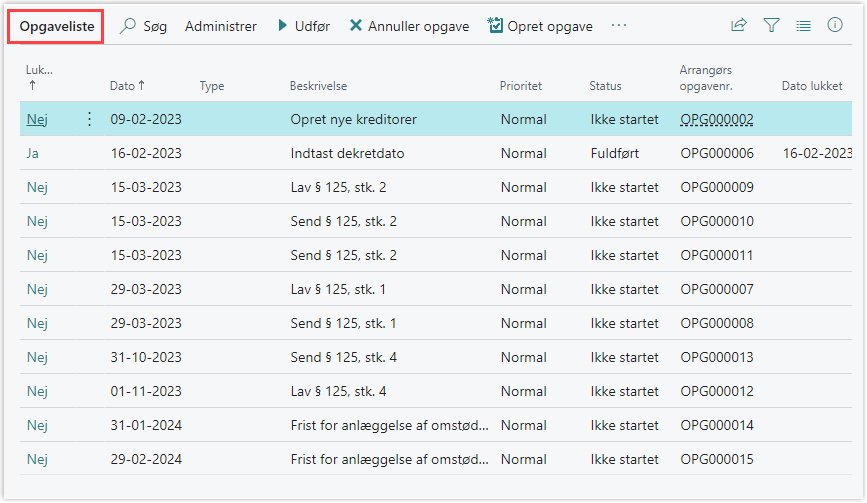Click the Prioritet column header
The width and height of the screenshot is (867, 503).
pyautogui.click(x=520, y=86)
